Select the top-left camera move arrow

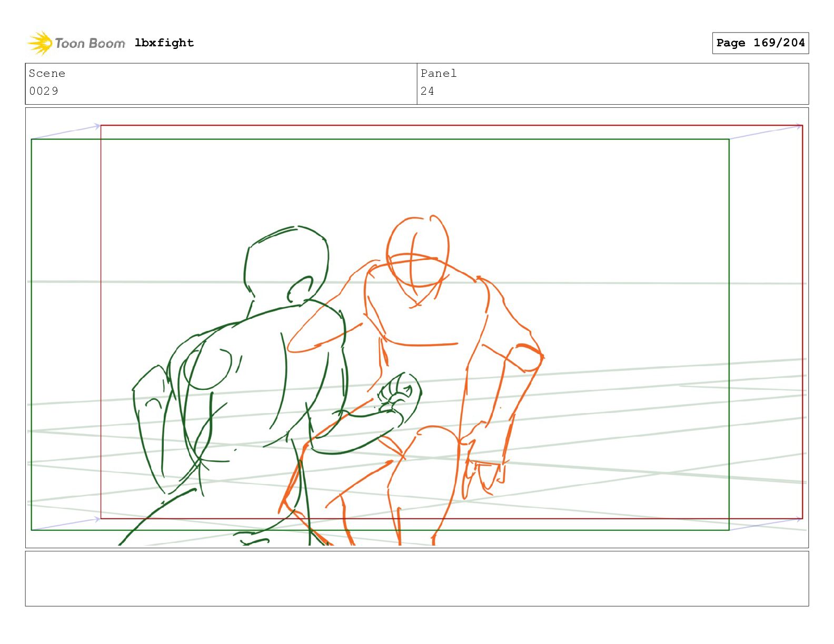coord(66,132)
